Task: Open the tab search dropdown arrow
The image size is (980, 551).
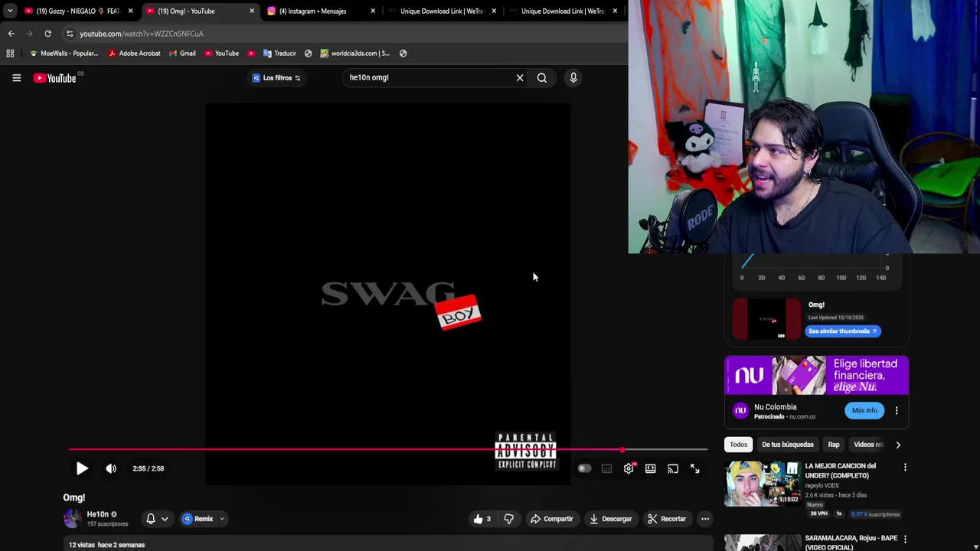Action: (9, 11)
